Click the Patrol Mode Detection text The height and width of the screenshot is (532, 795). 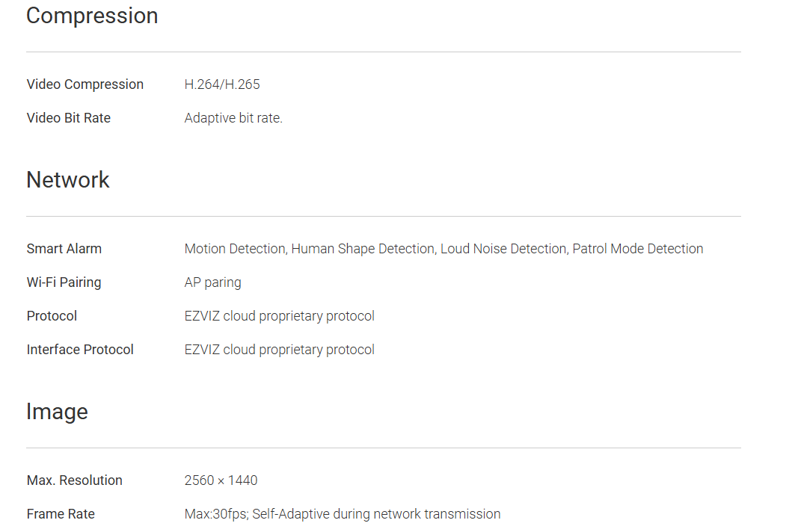638,249
